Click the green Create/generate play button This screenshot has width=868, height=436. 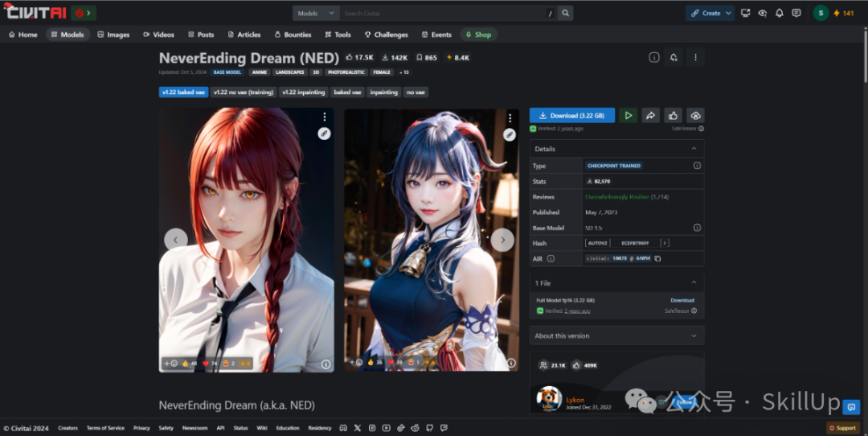click(628, 115)
